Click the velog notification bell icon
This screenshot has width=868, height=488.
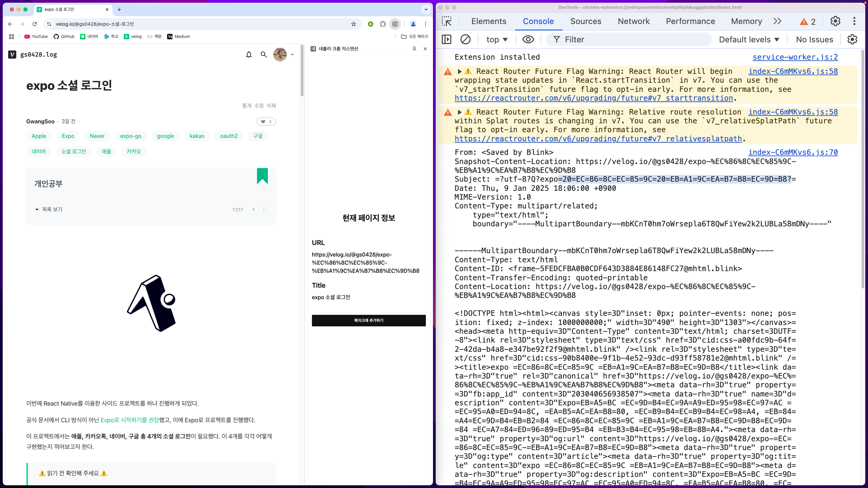pos(249,55)
